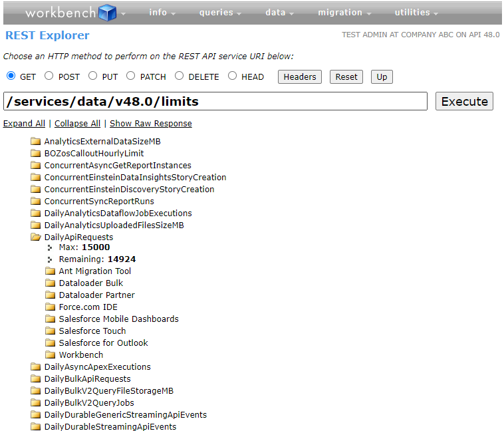Open the DailyDurableGenericStreamingApiEvents folder icon

[36, 414]
